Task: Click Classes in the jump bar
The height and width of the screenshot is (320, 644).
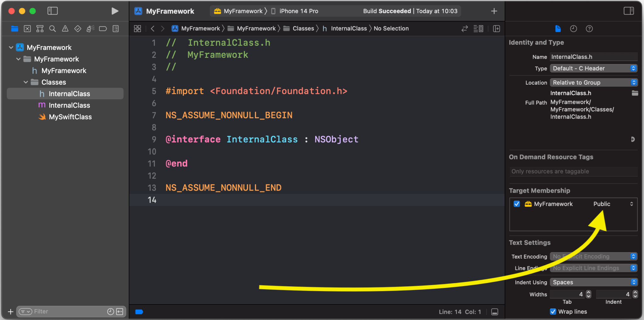Action: (x=303, y=28)
